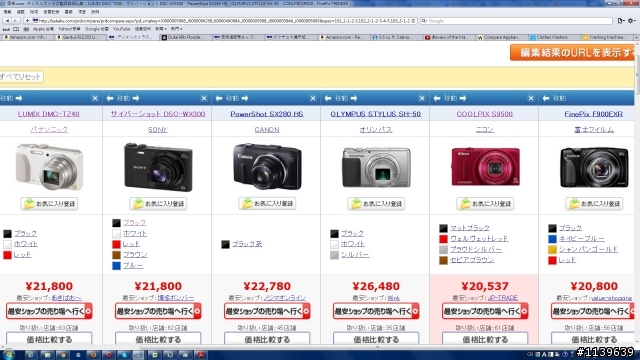The image size is (640, 360).
Task: Open the page menu icon in toolbar
Action: [621, 20]
